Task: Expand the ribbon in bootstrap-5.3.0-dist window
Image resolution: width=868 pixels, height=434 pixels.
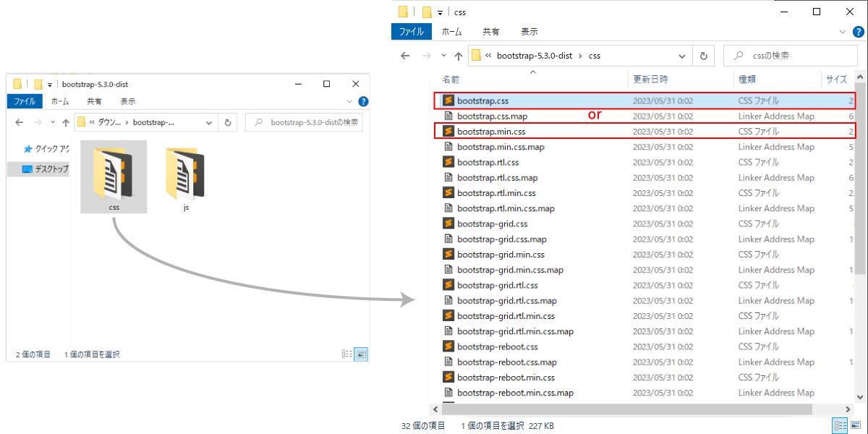Action: 350,101
